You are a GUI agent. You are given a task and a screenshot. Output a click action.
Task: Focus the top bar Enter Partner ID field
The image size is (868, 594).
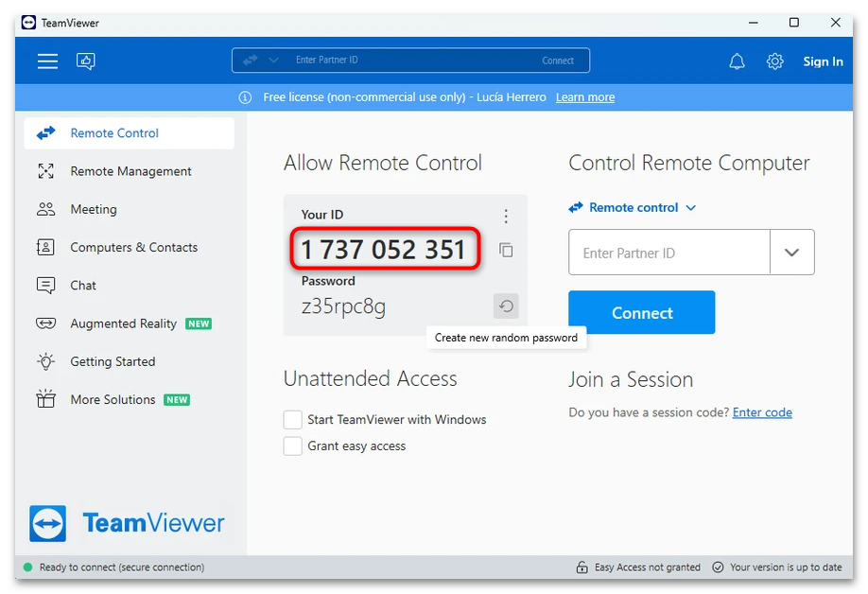409,60
